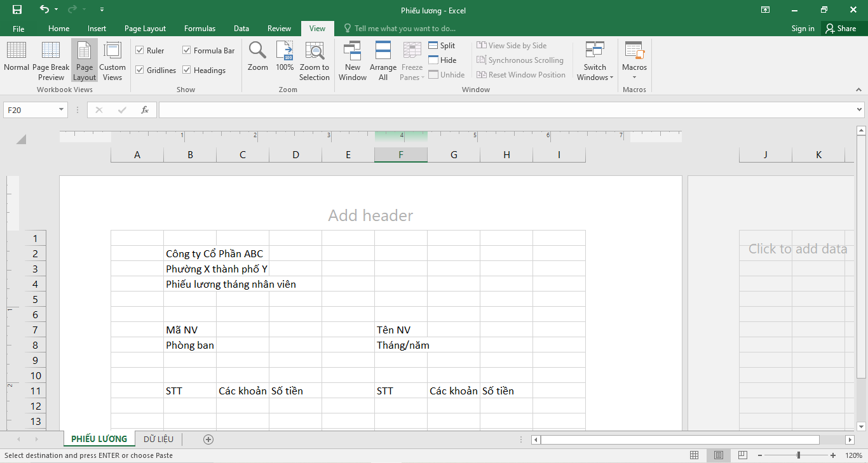Switch to the Data tab
Image resolution: width=868 pixels, height=463 pixels.
pyautogui.click(x=241, y=29)
